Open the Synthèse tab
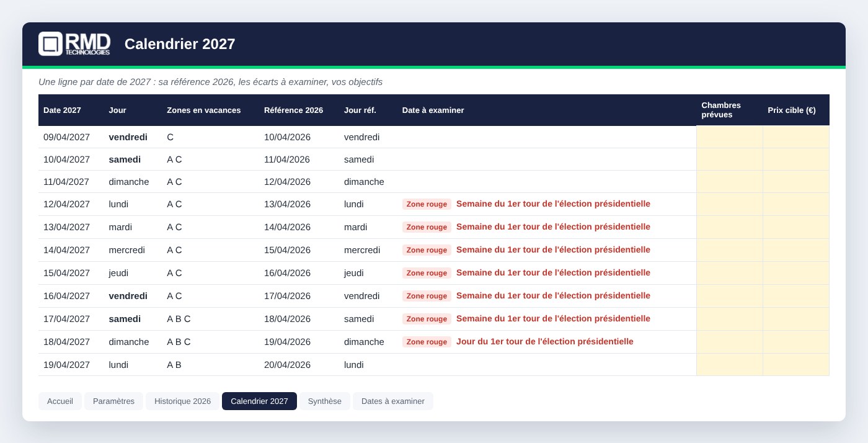The image size is (868, 443). click(325, 401)
